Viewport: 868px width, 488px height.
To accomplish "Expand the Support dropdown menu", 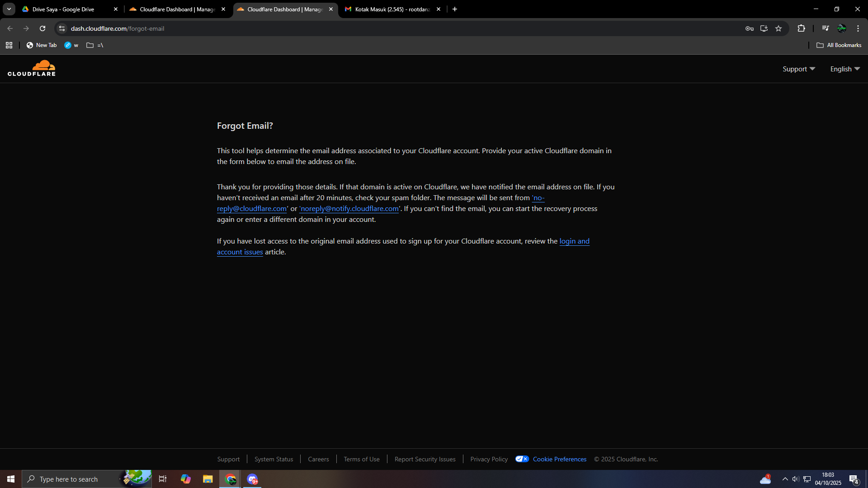I will coord(799,69).
